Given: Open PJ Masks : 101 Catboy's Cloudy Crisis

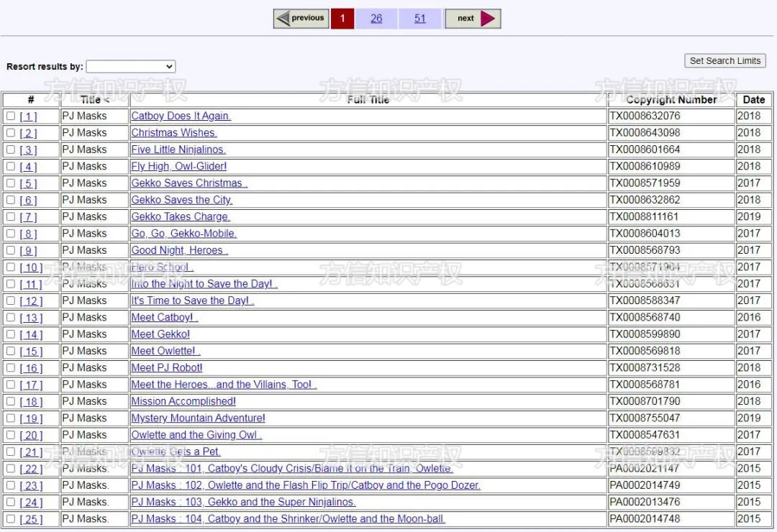Looking at the screenshot, I should (292, 469).
